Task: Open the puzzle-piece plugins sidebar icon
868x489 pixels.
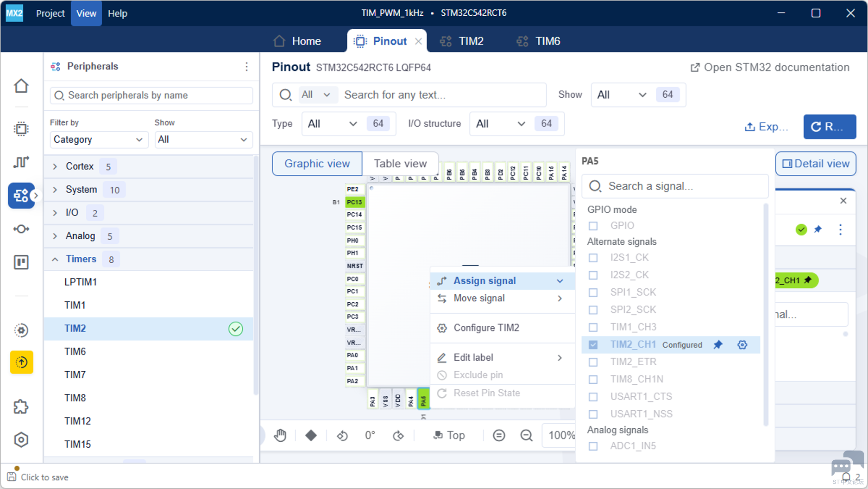Action: tap(21, 406)
